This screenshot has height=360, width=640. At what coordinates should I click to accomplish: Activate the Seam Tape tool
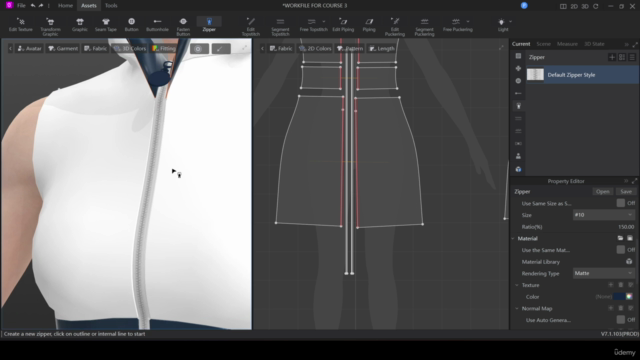pos(106,25)
